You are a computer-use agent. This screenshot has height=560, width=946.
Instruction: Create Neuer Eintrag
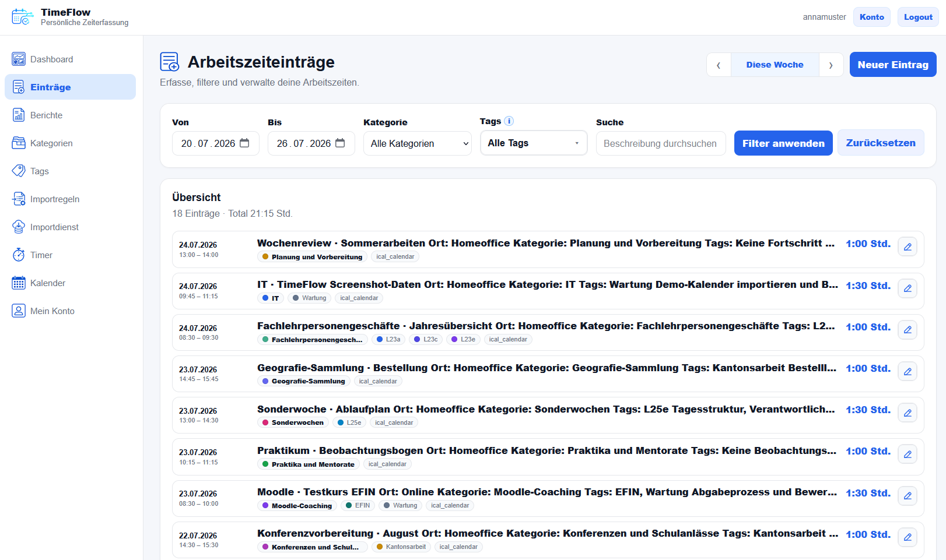(893, 65)
